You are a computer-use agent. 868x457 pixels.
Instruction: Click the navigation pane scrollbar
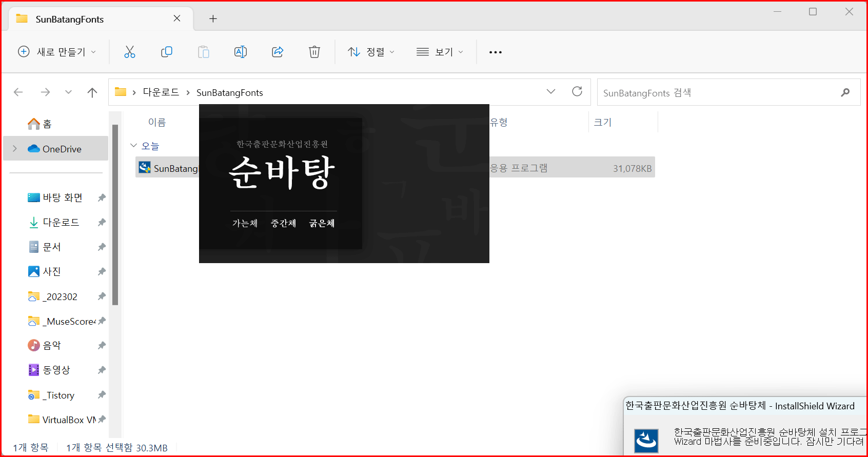pos(115,214)
